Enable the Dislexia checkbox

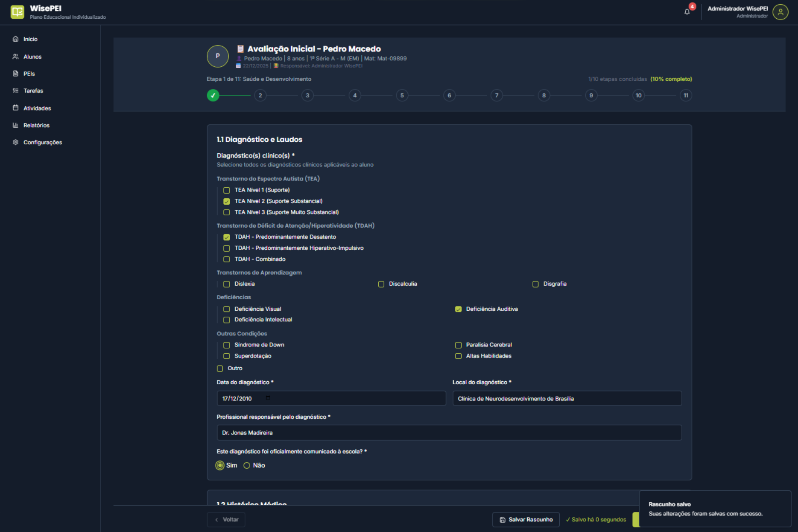[x=227, y=284]
